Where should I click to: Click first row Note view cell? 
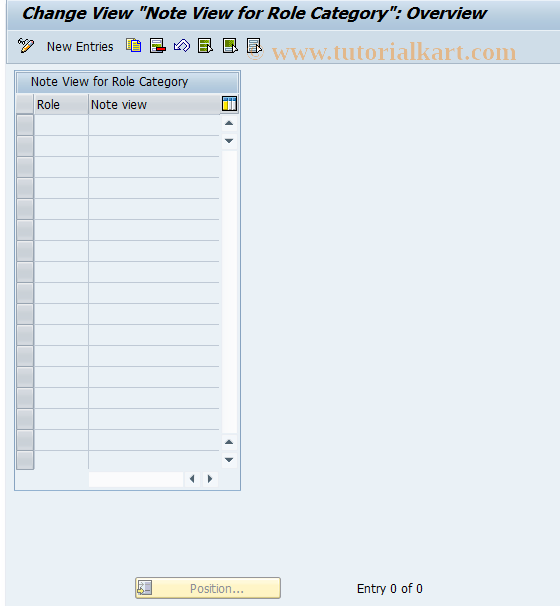[154, 125]
